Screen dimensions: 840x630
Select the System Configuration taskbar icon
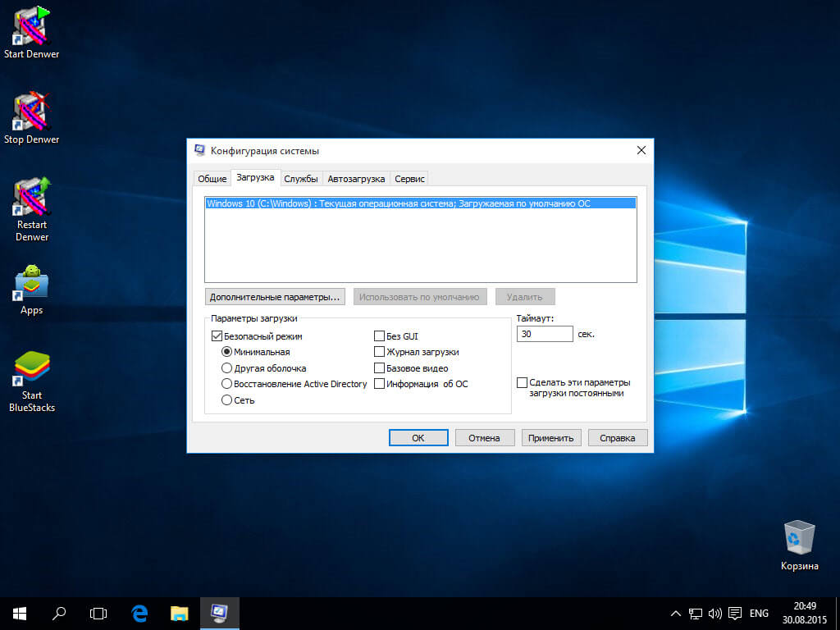pos(220,614)
